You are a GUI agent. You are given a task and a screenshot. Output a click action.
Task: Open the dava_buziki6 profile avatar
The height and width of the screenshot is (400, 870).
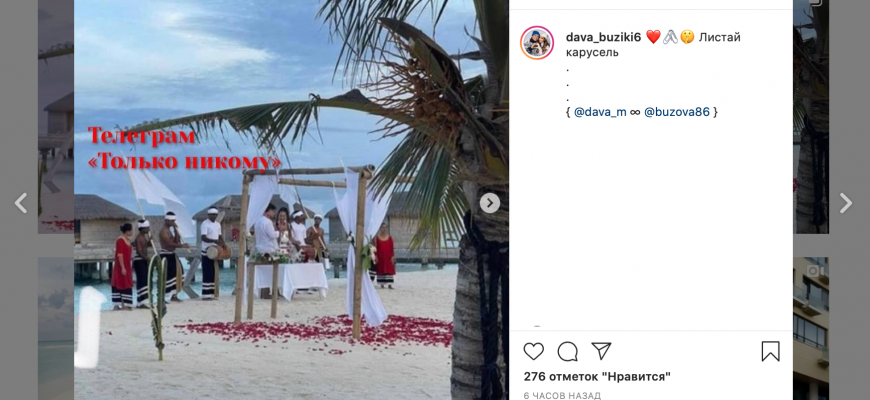click(x=537, y=43)
